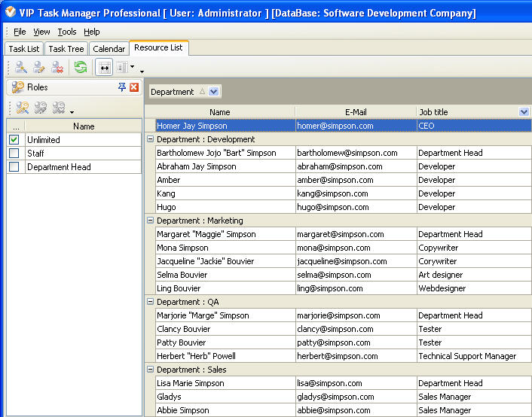The width and height of the screenshot is (532, 417).
Task: Click the gladys@simpson.com cell
Action: tap(356, 397)
